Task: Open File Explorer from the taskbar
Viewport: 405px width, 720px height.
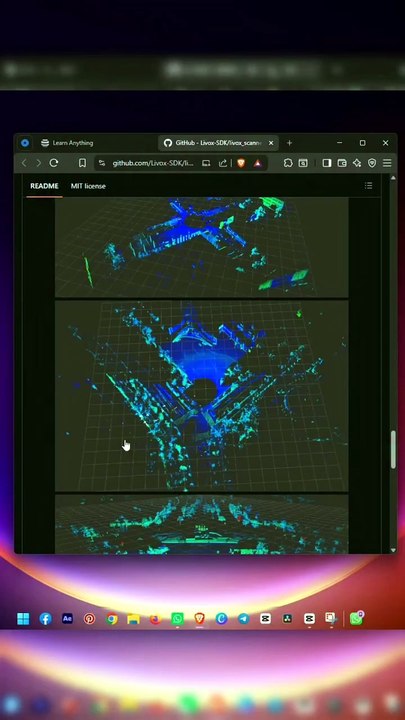Action: tap(134, 619)
